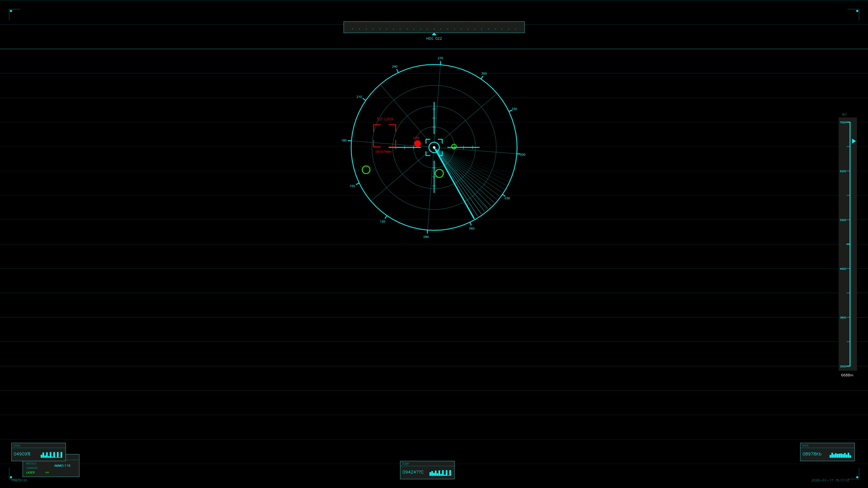Select the small green contact right of center

pyautogui.click(x=454, y=146)
